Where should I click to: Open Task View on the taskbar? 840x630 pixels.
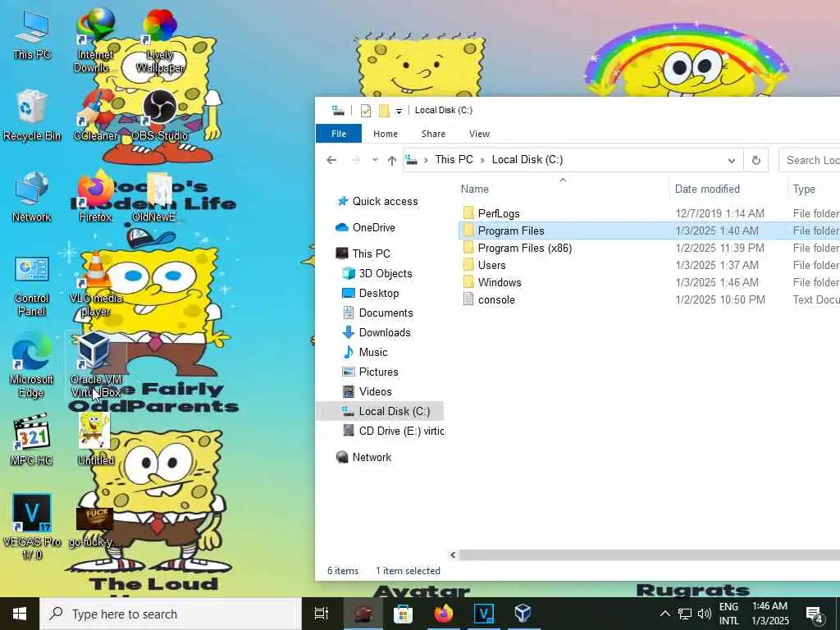pos(322,614)
